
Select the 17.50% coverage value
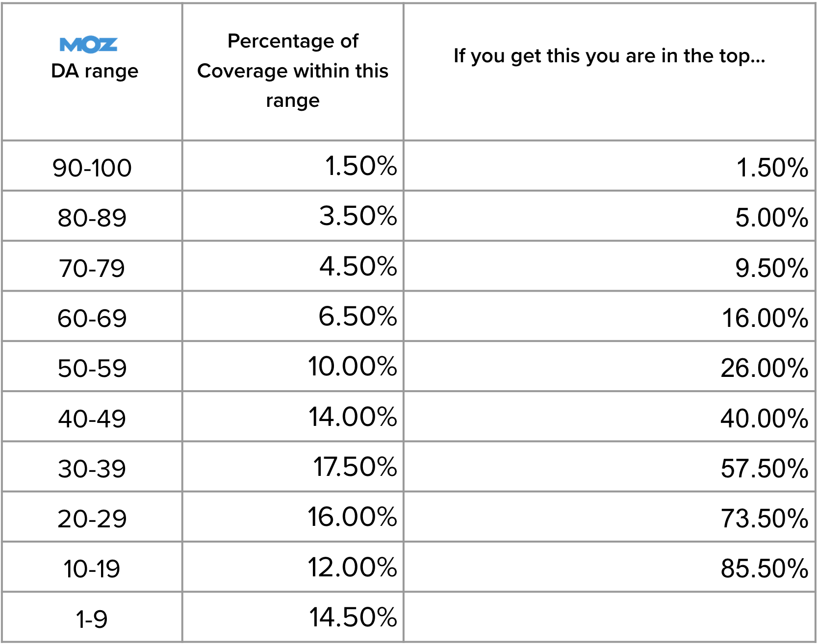(355, 467)
